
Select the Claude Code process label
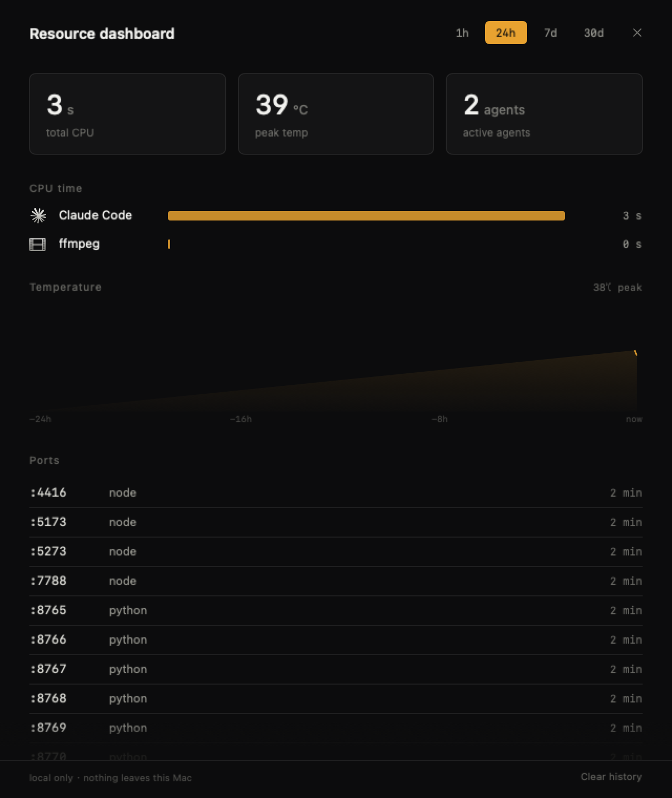[95, 215]
